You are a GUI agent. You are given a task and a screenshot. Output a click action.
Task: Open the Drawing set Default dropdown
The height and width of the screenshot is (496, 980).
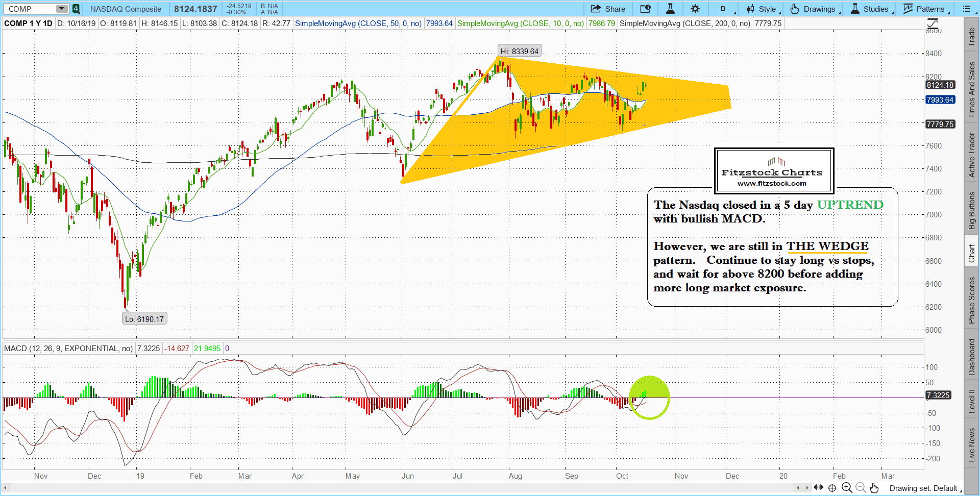pyautogui.click(x=924, y=488)
